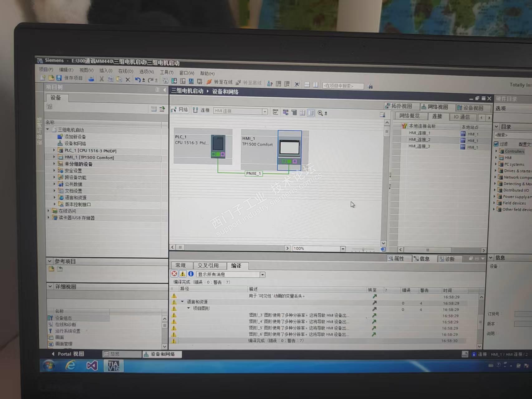Click the Internet Explorer taskbar icon
Image resolution: width=532 pixels, height=399 pixels.
coord(70,365)
